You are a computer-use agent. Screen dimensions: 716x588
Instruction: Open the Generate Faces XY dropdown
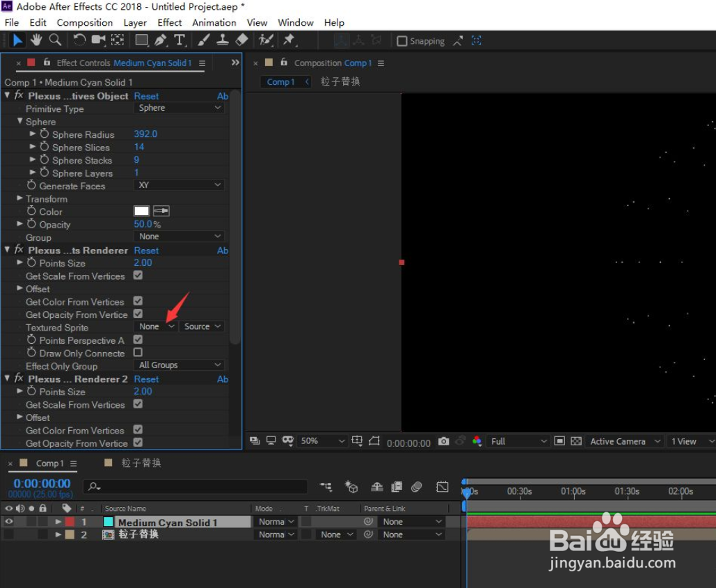179,185
